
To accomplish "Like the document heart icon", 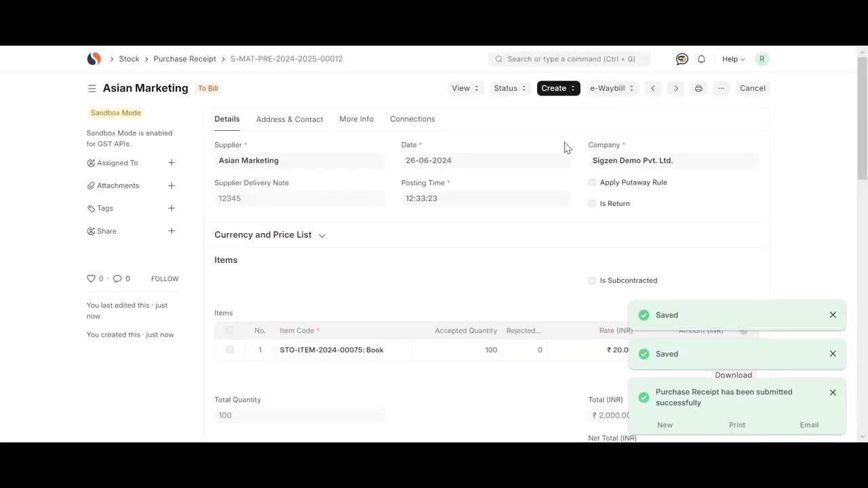I will [x=91, y=279].
